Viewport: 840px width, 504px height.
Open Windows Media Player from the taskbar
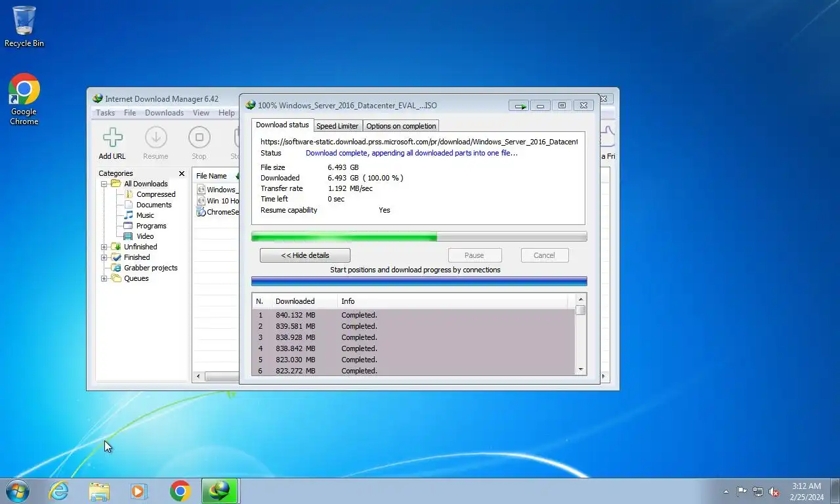[139, 491]
